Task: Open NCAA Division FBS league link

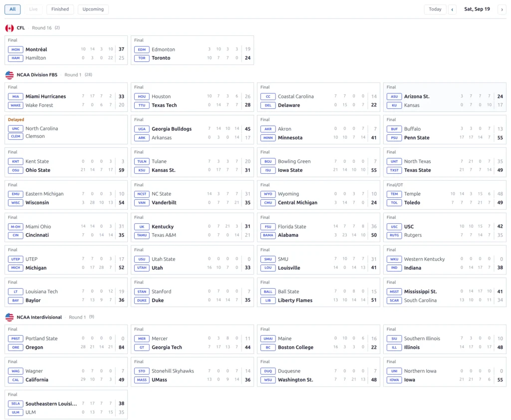Action: tap(37, 75)
